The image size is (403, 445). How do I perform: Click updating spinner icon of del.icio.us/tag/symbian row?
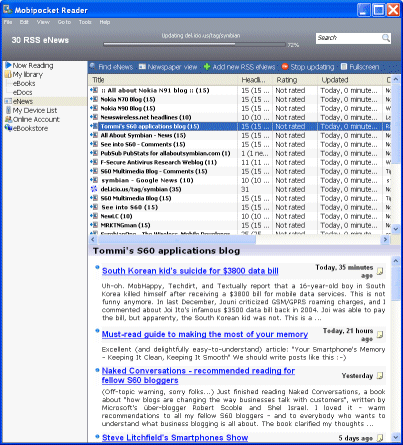tap(94, 189)
